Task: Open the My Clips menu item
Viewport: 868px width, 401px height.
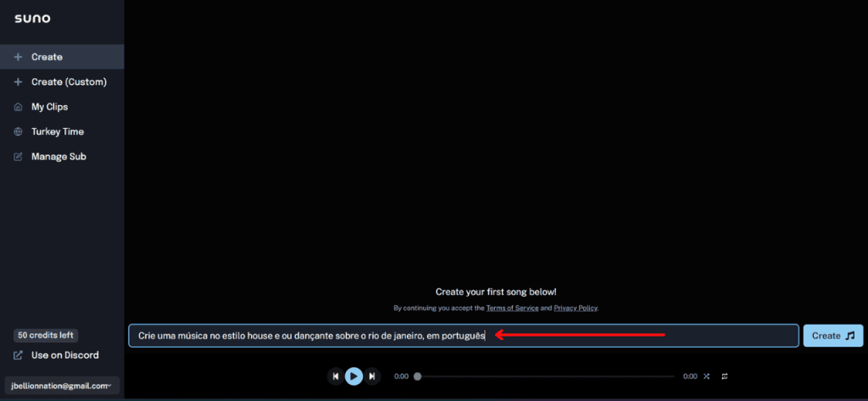Action: (x=49, y=107)
